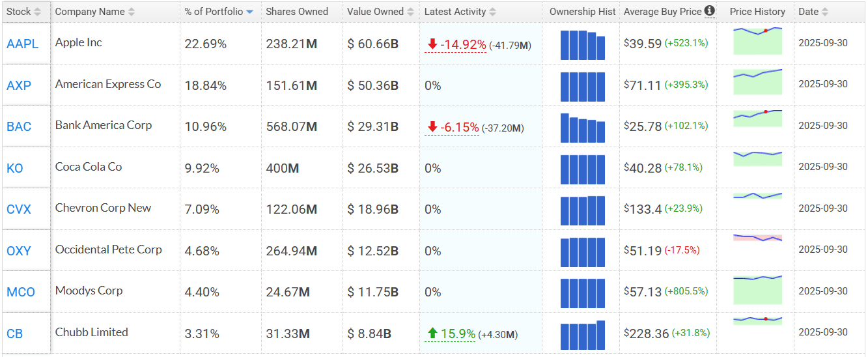
Task: Click the info icon beside Average Buy Price
Action: 710,11
